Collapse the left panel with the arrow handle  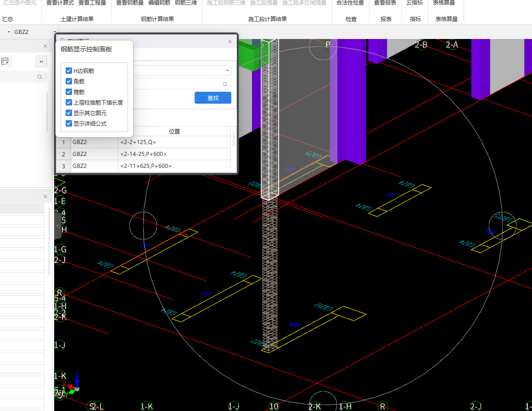click(58, 226)
